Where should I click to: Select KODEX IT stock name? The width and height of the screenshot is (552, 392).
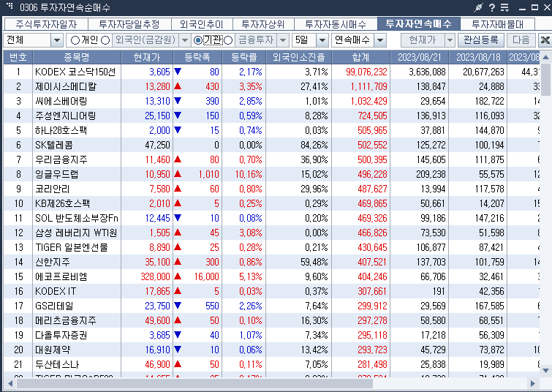tap(56, 292)
